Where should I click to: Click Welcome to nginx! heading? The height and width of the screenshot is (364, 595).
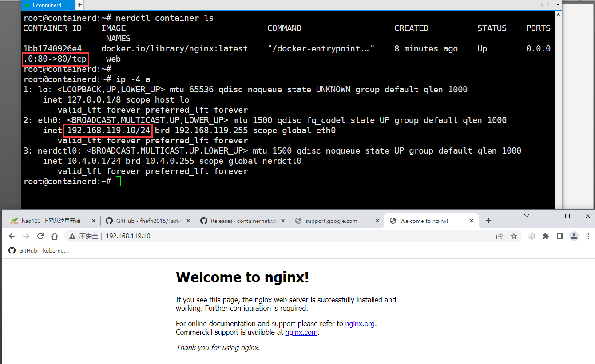[242, 277]
